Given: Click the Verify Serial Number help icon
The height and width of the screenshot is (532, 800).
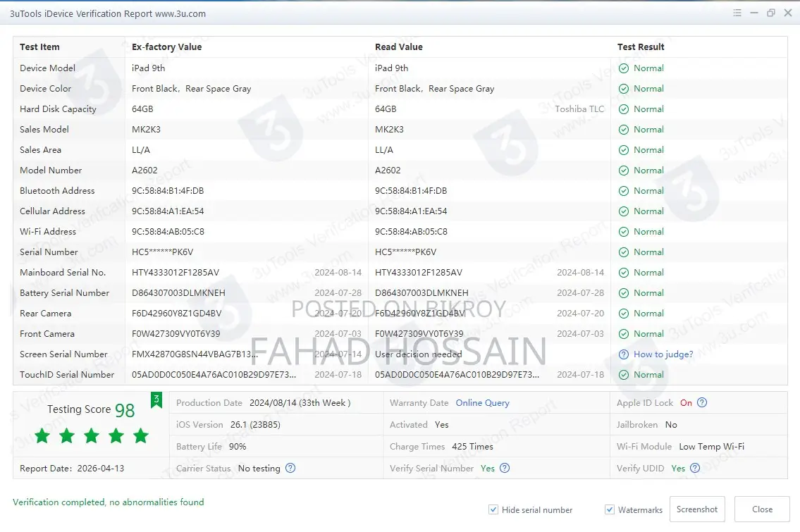Looking at the screenshot, I should [505, 468].
